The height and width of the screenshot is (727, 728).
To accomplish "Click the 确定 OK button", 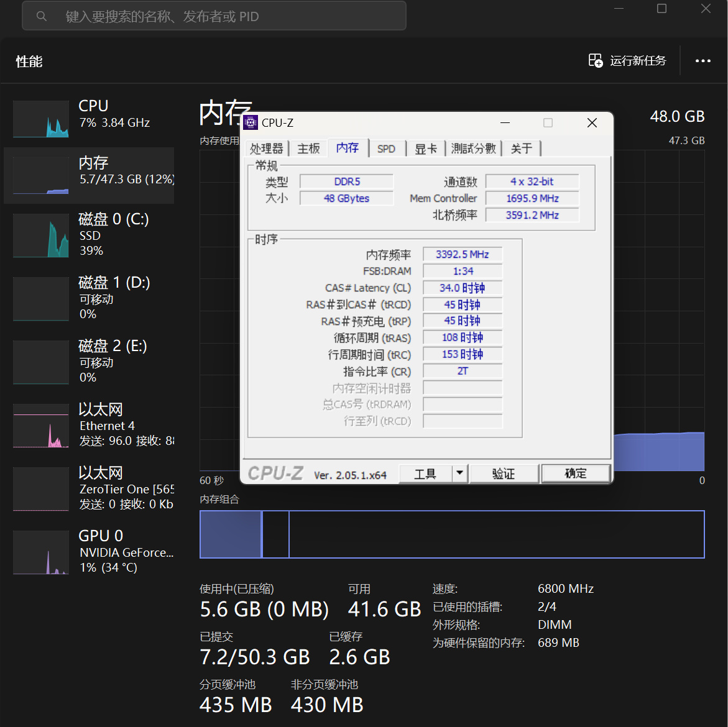I will pyautogui.click(x=576, y=473).
